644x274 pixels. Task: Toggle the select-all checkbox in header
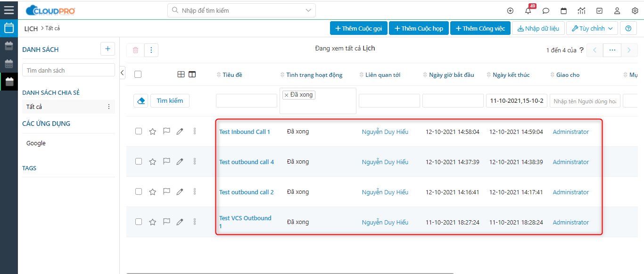pyautogui.click(x=138, y=75)
